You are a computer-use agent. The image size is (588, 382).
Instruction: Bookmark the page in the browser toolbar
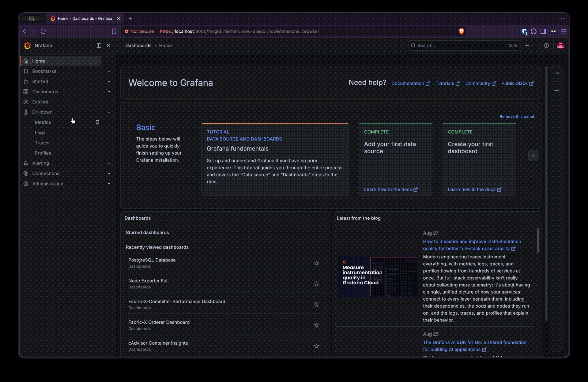[114, 31]
